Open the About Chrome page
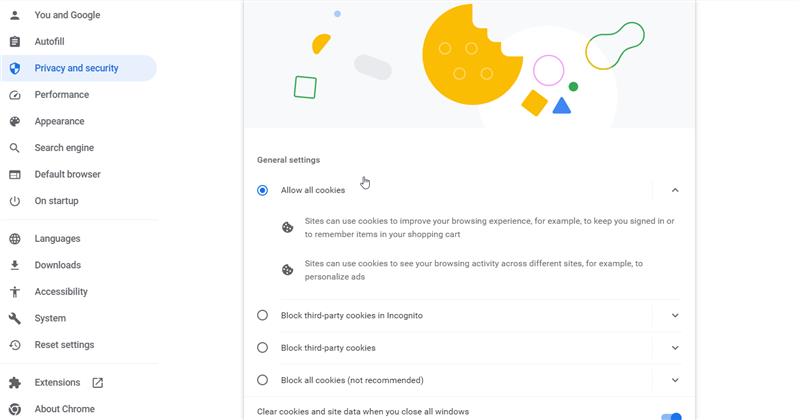The width and height of the screenshot is (800, 420). (64, 409)
